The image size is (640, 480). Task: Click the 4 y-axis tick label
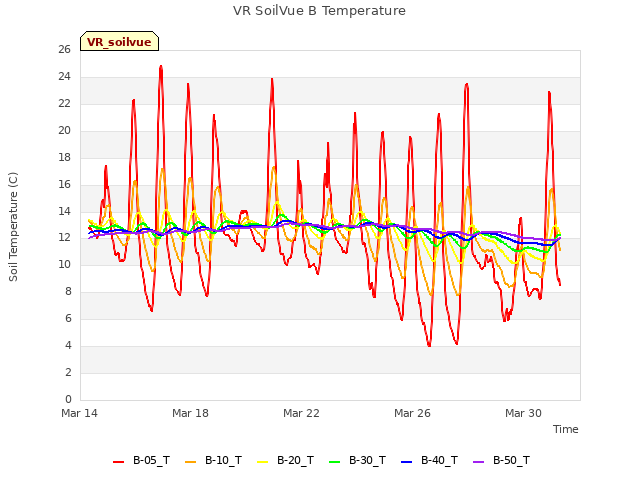point(68,345)
